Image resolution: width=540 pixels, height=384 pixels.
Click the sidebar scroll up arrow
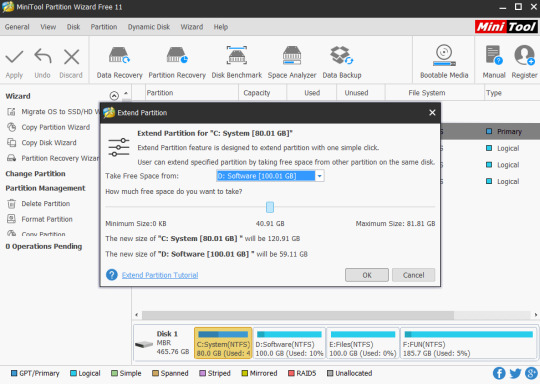tap(126, 93)
